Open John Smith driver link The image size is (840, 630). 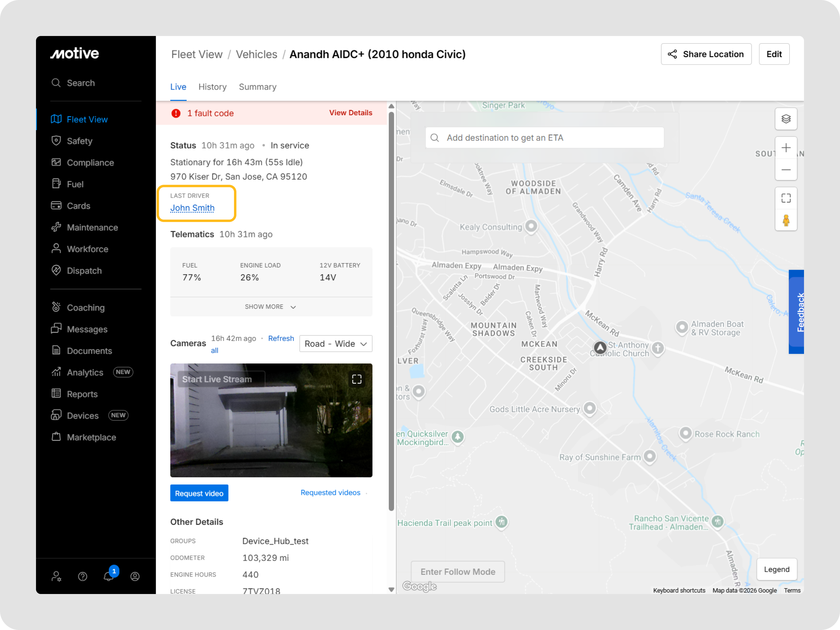[x=192, y=208]
